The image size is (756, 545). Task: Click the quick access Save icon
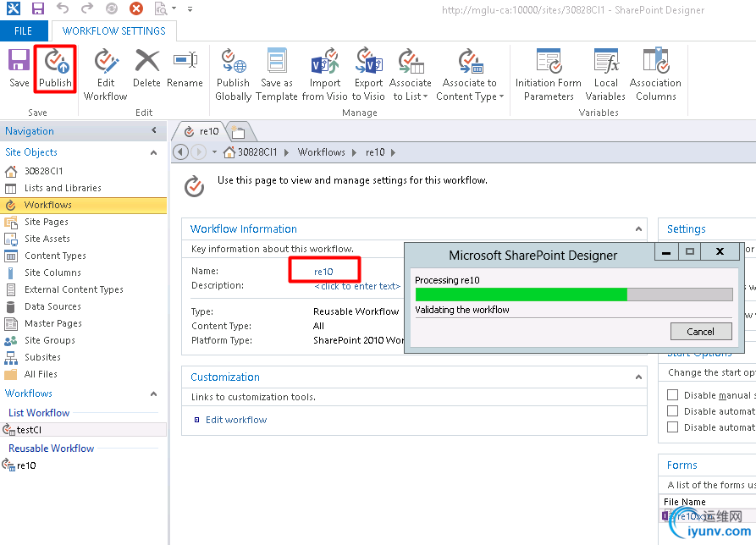[x=37, y=8]
